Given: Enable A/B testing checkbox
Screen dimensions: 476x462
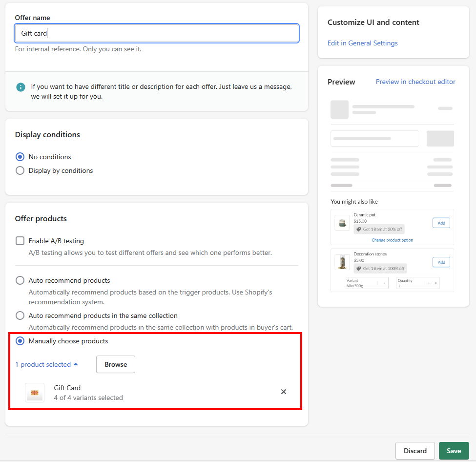Looking at the screenshot, I should [20, 241].
